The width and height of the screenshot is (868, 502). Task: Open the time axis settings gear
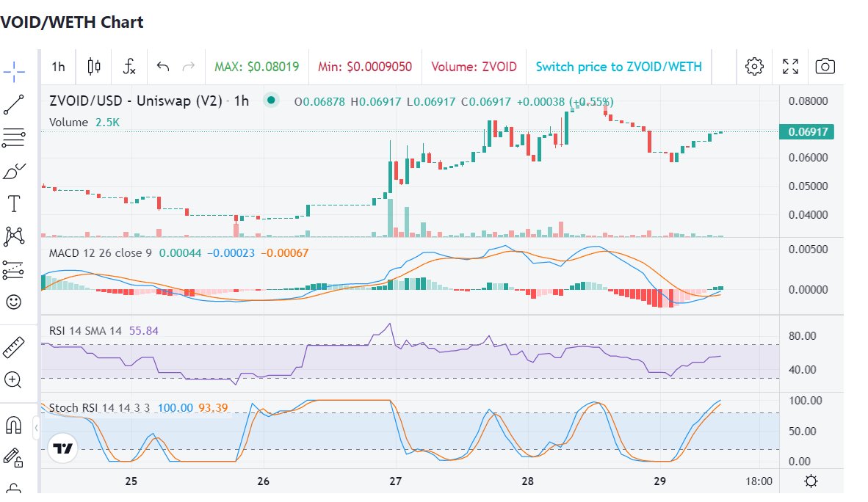coord(811,481)
